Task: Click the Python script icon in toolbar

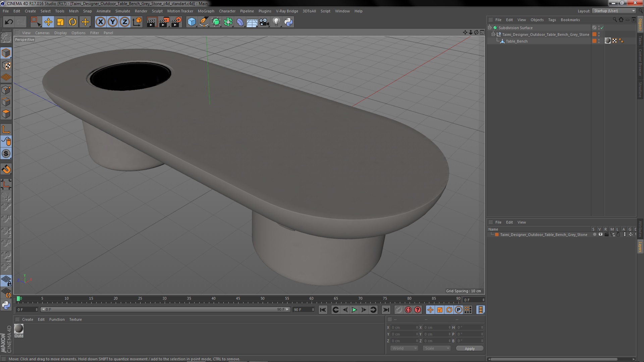Action: click(x=288, y=22)
